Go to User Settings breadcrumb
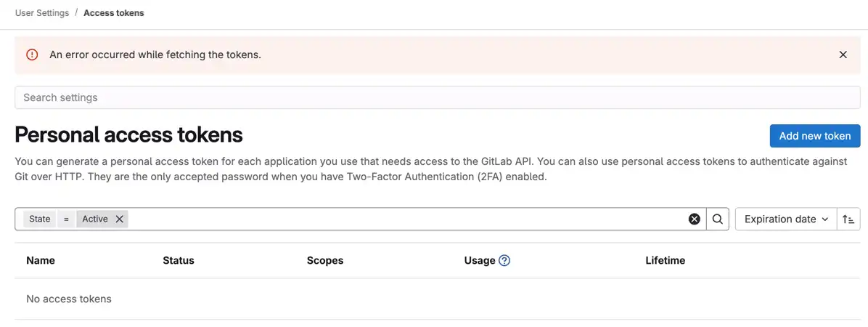This screenshot has width=868, height=327. [42, 13]
